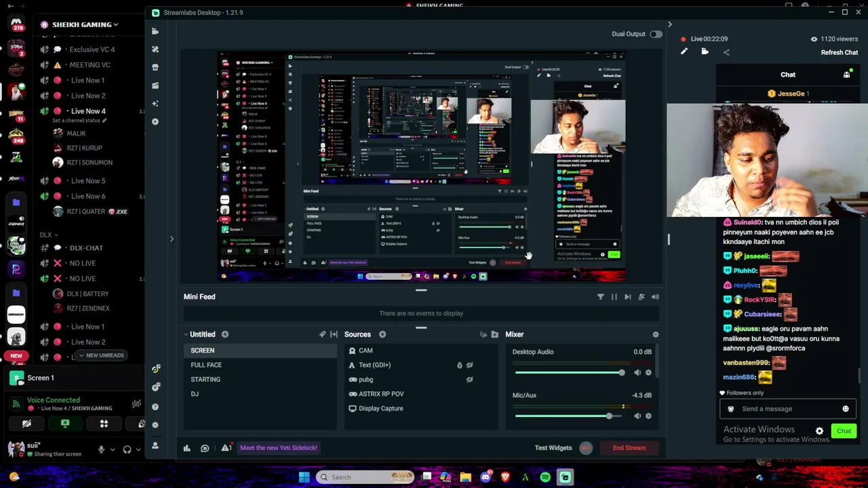The image size is (868, 488).
Task: Open the Highlighter icon in Streamlabs sidebar
Action: coord(155,85)
